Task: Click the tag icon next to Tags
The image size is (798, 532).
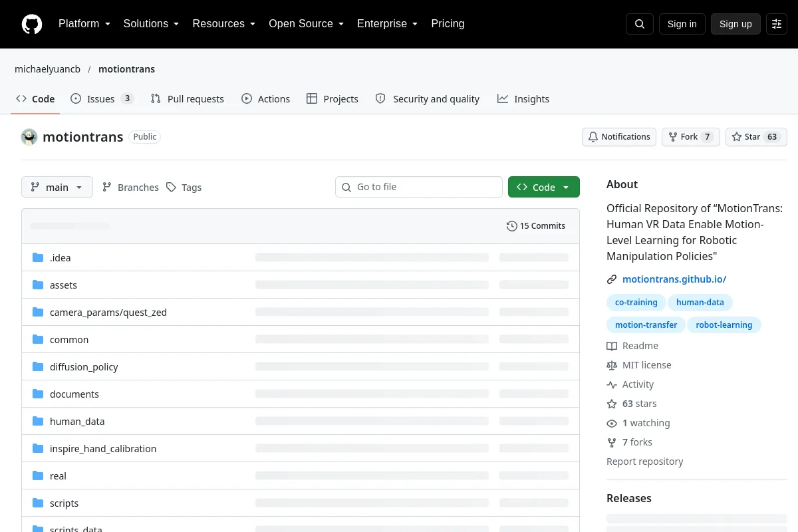Action: (171, 188)
